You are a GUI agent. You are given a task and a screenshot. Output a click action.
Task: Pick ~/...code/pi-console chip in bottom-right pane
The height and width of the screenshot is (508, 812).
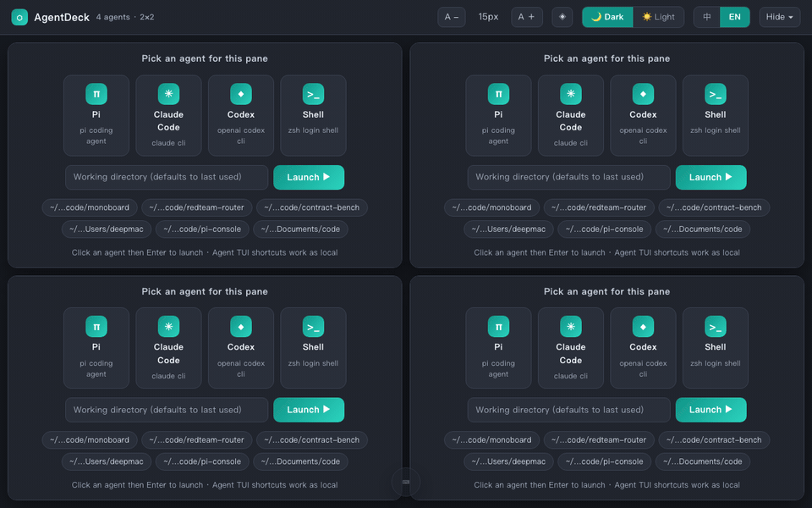604,462
